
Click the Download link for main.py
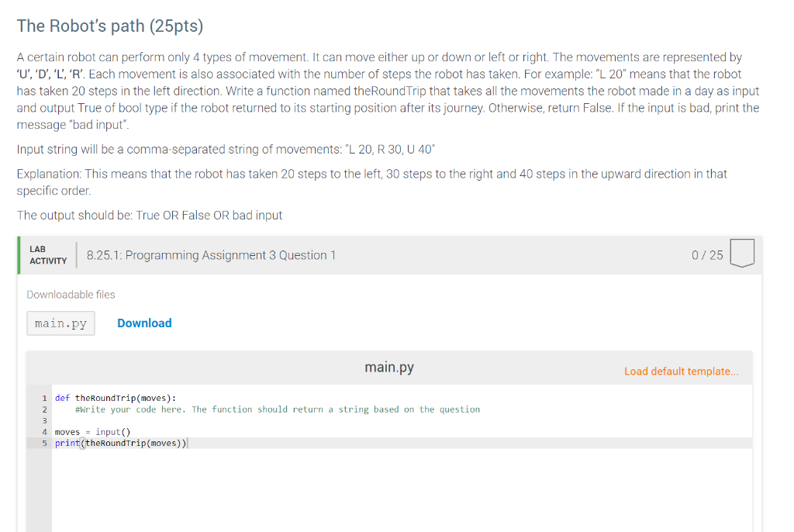coord(144,323)
